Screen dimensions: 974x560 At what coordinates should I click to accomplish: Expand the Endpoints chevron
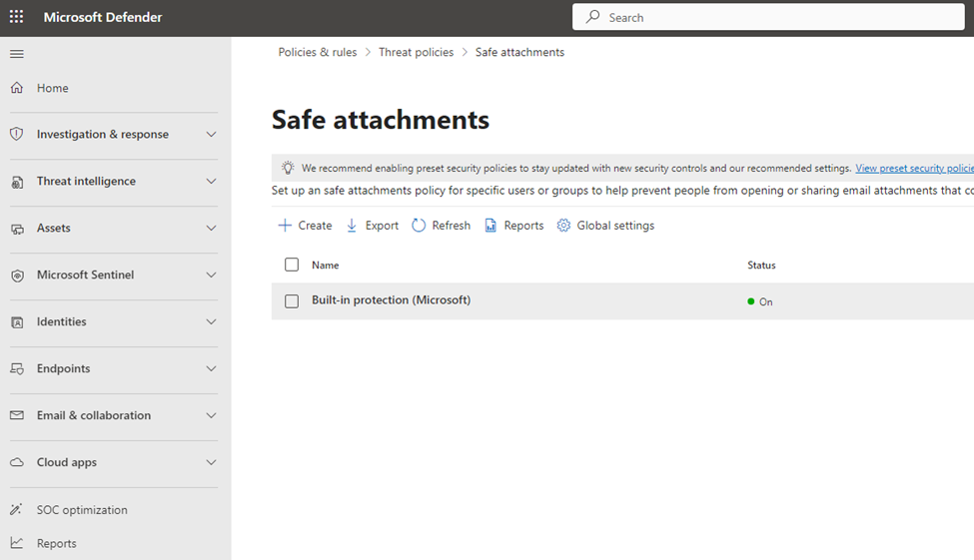pos(211,368)
